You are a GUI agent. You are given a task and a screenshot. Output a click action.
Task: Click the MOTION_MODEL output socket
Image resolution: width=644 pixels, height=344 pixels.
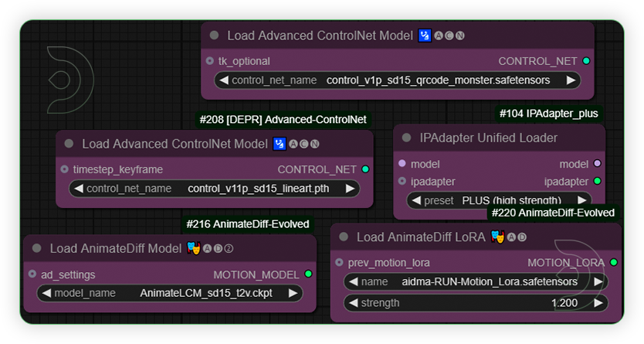(308, 274)
